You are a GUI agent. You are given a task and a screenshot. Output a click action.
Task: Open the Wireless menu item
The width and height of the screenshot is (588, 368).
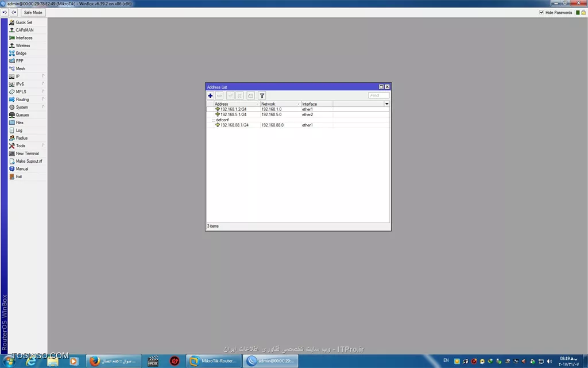click(x=23, y=45)
